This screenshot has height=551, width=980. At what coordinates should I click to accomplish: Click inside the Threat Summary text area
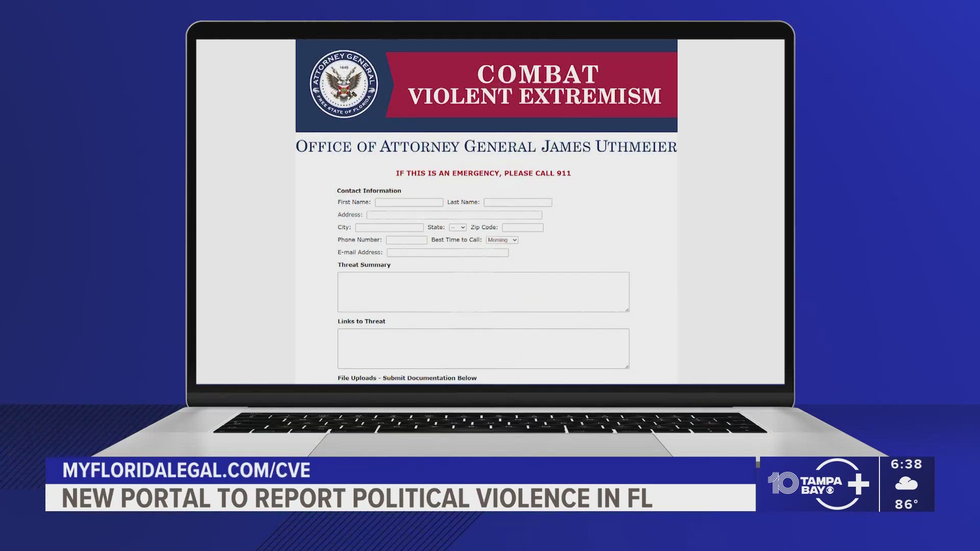(x=483, y=292)
